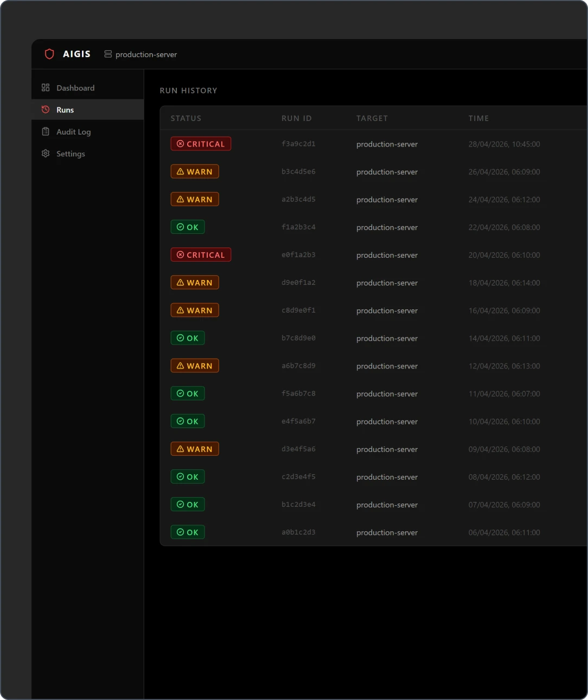Click timestamp 24/04/2026, 06:12:00

[x=504, y=199]
